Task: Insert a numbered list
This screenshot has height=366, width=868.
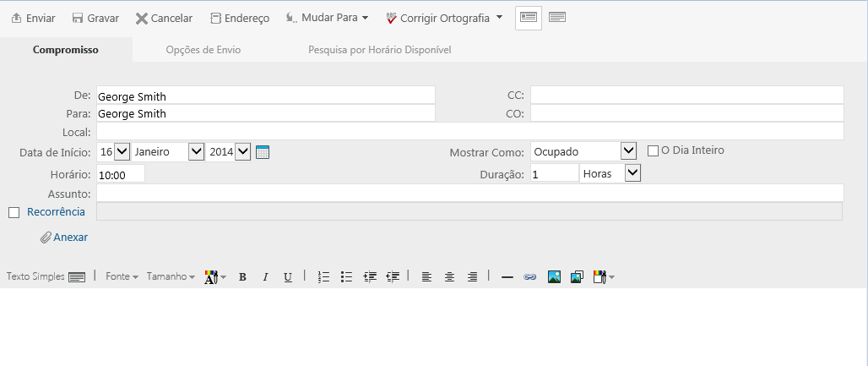Action: 323,276
